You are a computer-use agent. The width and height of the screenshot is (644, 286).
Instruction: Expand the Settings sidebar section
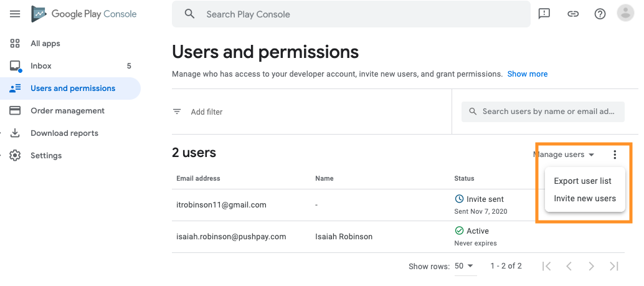coord(46,156)
